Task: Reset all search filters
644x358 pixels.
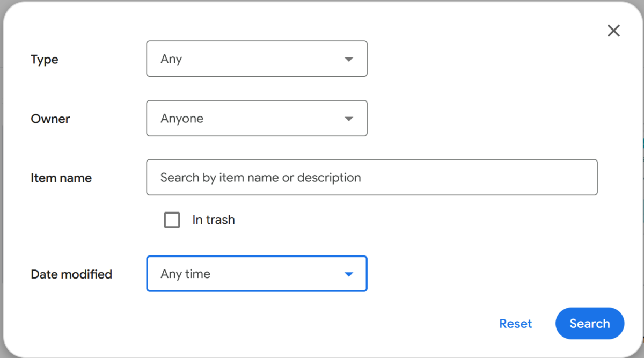Action: pos(515,324)
